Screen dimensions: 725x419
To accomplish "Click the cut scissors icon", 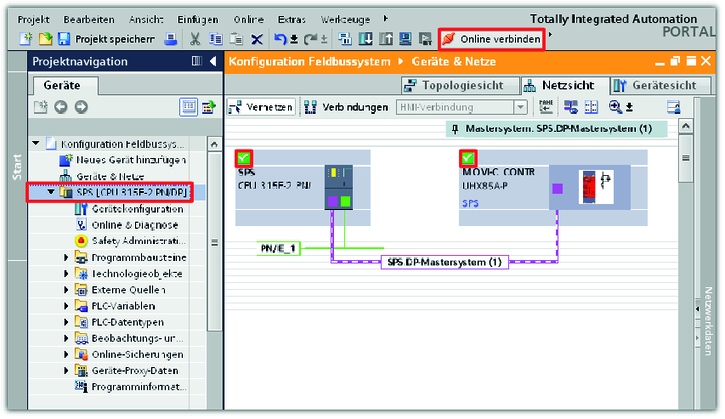I will point(195,39).
